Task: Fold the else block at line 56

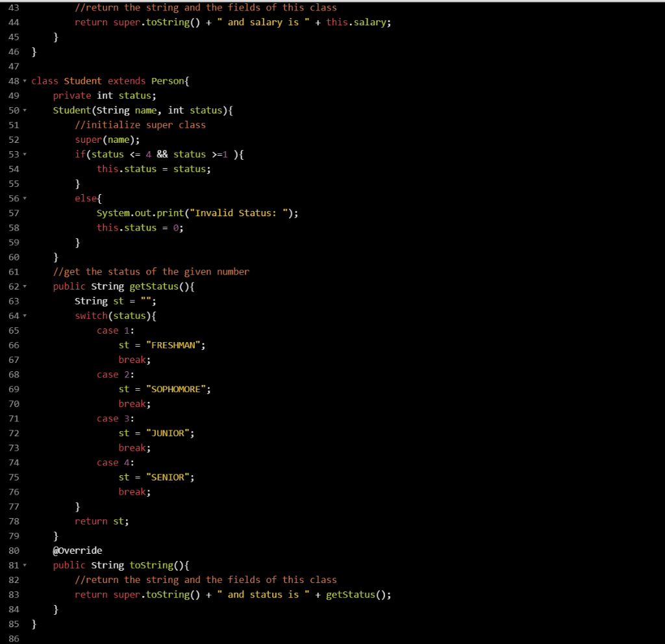Action: (25, 198)
